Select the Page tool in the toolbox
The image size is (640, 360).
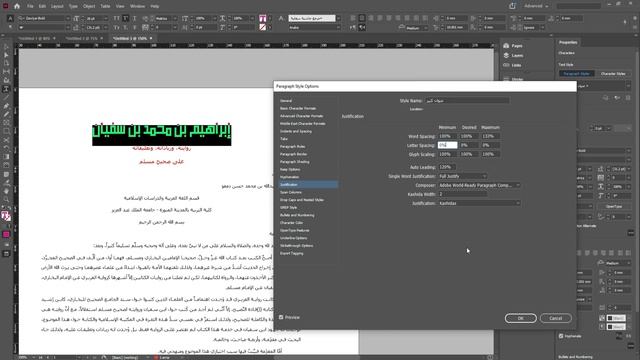pos(6,63)
